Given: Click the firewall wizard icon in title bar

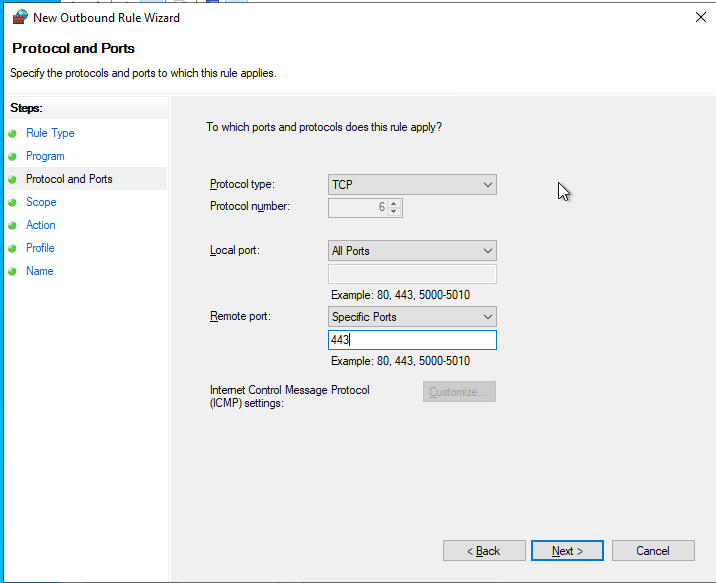Looking at the screenshot, I should tap(20, 17).
